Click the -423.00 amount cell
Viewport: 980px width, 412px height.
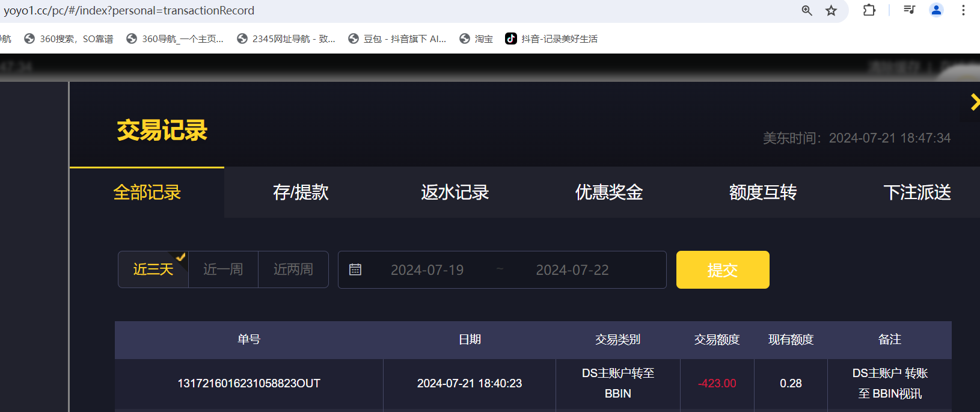pyautogui.click(x=717, y=384)
